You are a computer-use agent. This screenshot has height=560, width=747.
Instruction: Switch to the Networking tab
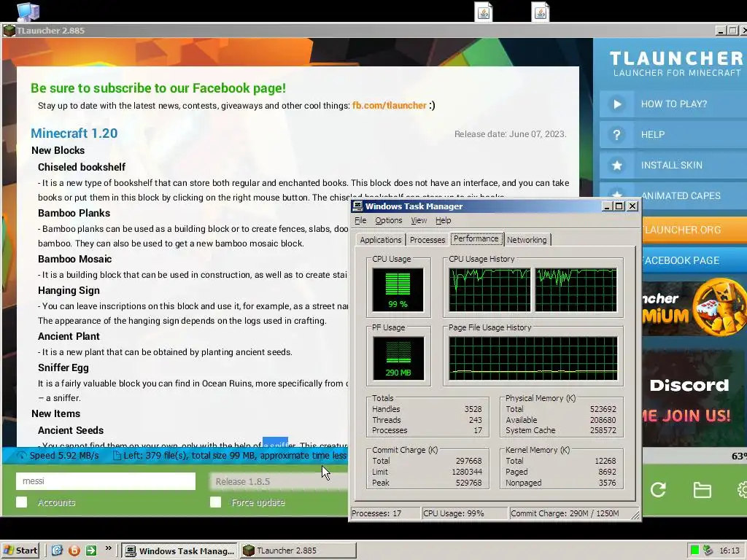point(527,239)
